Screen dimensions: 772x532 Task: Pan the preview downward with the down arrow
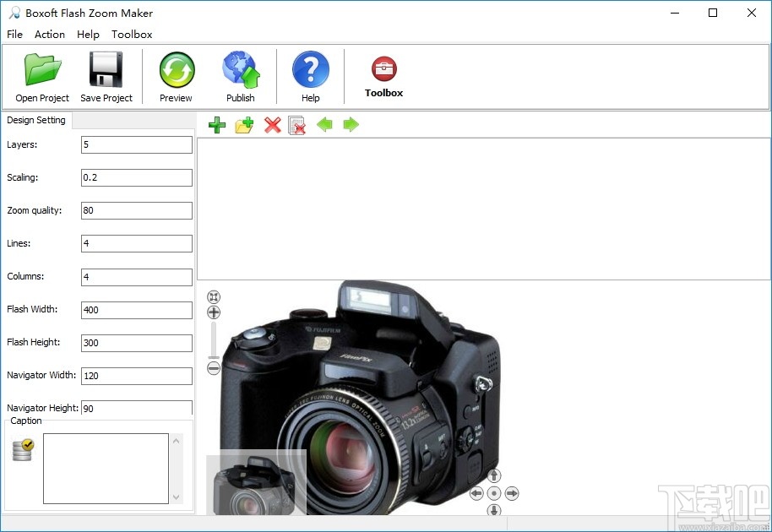pyautogui.click(x=494, y=510)
